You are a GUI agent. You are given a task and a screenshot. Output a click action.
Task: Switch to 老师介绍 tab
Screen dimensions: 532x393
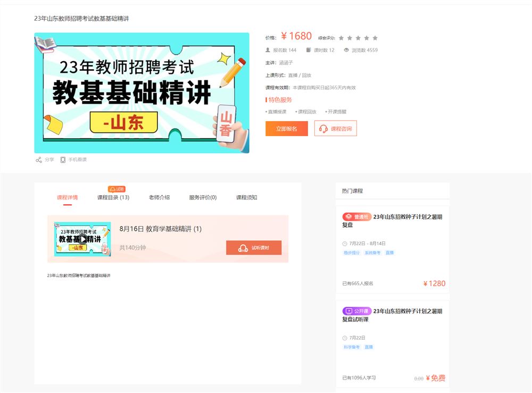[159, 197]
